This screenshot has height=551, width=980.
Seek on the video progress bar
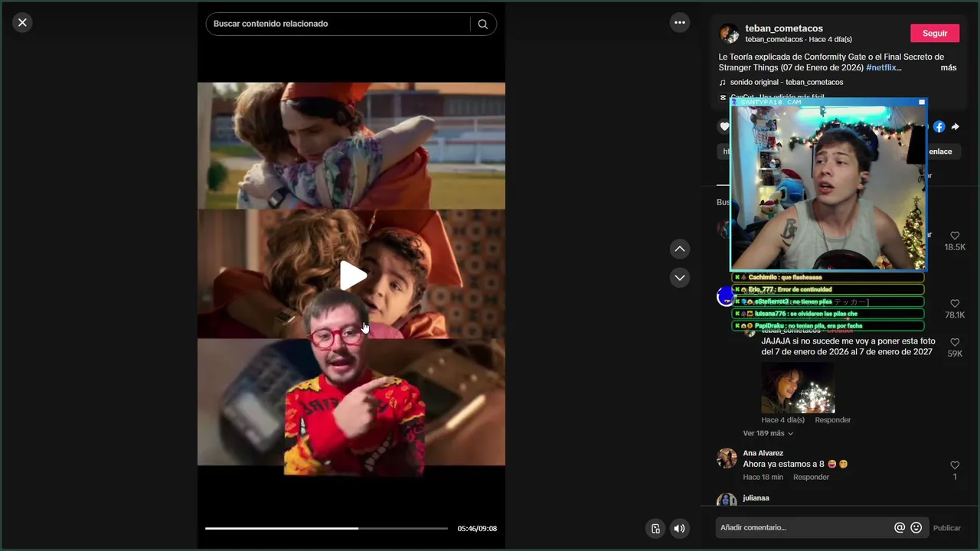pyautogui.click(x=326, y=528)
